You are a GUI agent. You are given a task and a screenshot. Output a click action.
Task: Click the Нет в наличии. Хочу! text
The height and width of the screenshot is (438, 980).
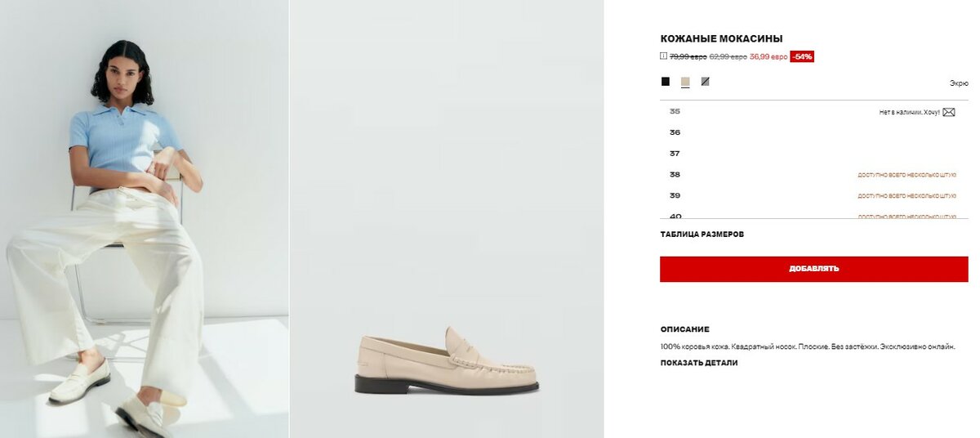910,113
